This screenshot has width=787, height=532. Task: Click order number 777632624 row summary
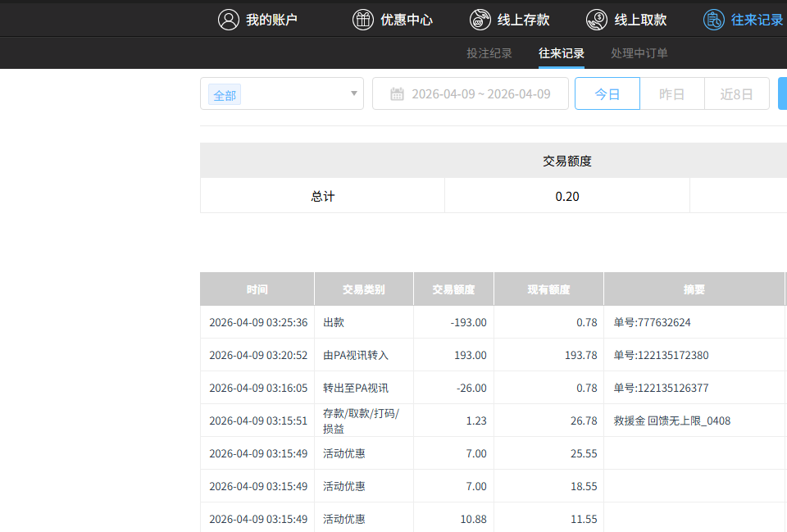[x=653, y=322]
